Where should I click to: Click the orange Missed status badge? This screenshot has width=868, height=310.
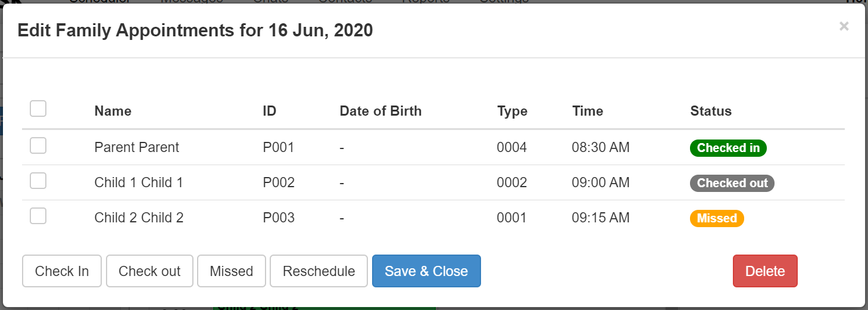717,219
